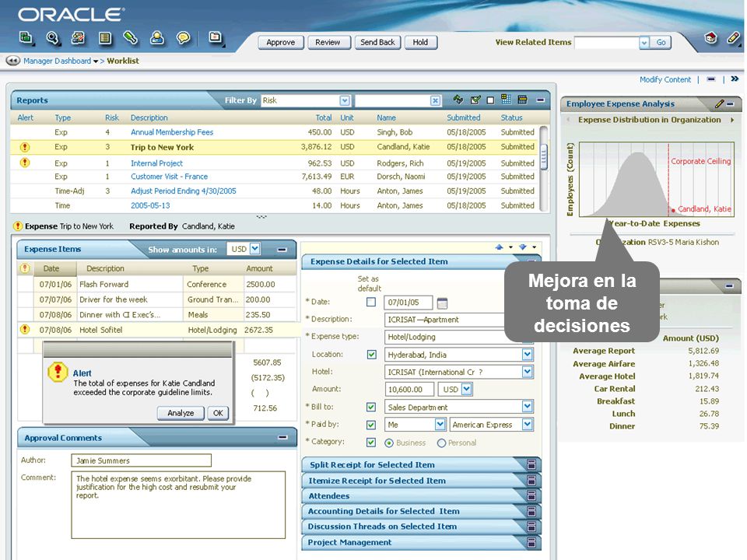Click the Review button

tap(328, 42)
